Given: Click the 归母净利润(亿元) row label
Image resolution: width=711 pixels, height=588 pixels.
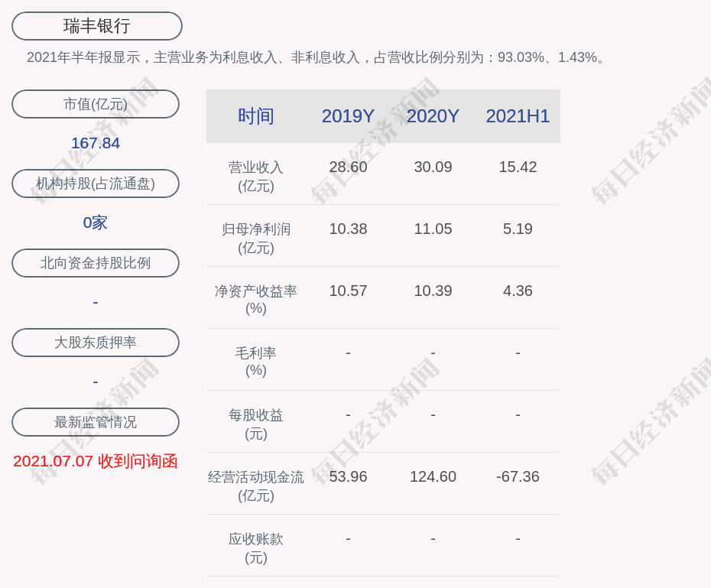Looking at the screenshot, I should (x=256, y=239).
